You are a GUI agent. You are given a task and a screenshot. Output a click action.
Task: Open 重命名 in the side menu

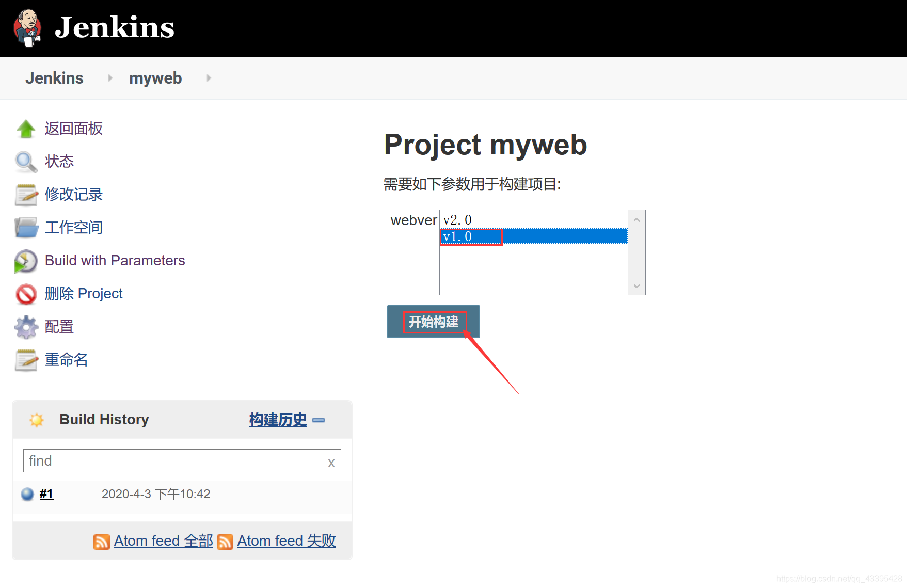pos(67,360)
